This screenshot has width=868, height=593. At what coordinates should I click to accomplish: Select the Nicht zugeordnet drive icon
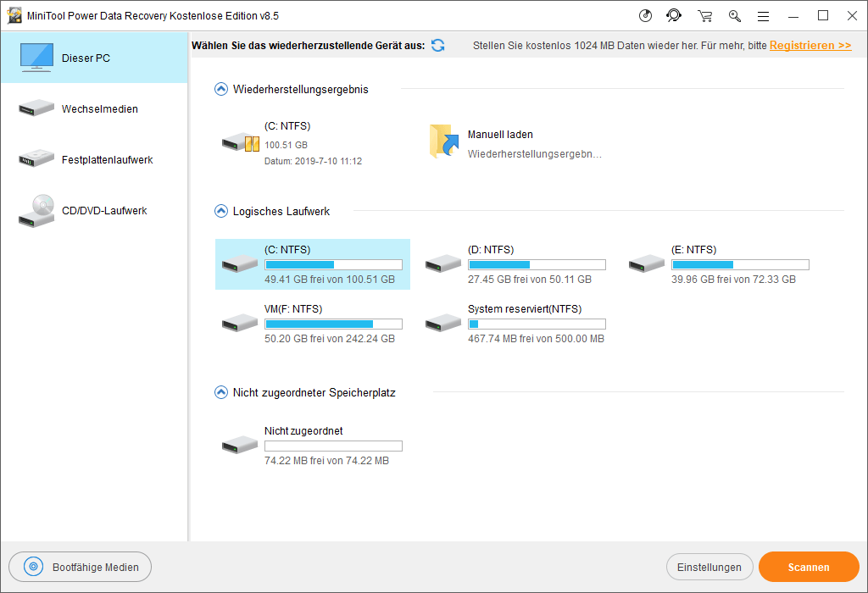pos(240,444)
